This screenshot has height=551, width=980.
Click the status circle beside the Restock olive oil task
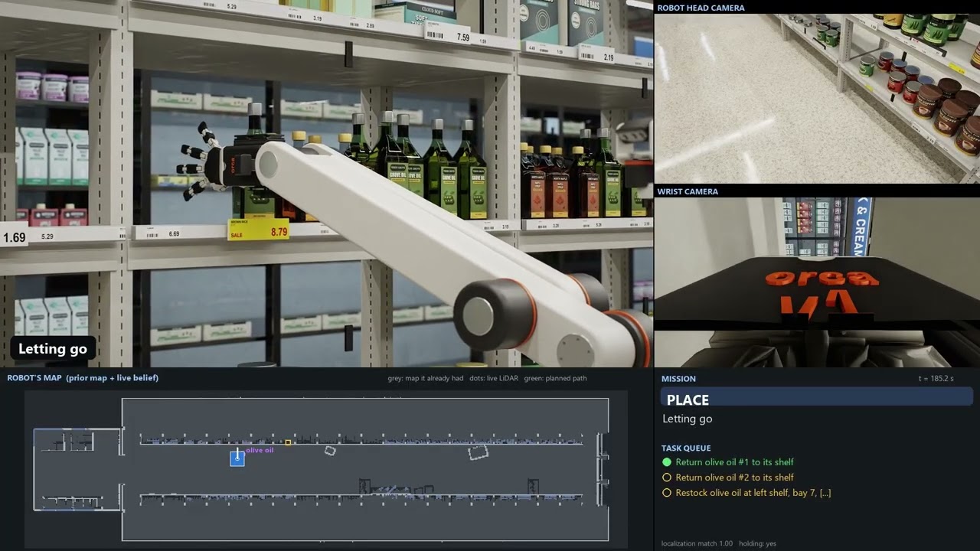(667, 493)
